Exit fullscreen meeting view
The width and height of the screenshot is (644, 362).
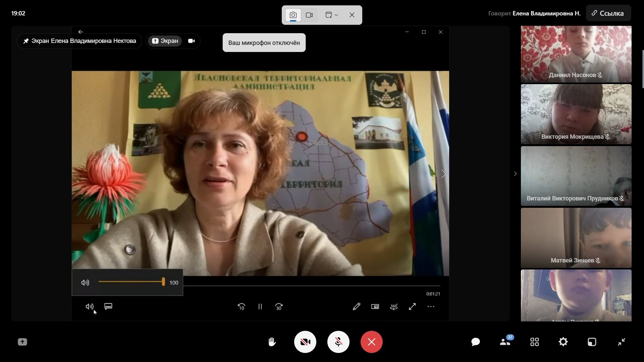point(621,342)
